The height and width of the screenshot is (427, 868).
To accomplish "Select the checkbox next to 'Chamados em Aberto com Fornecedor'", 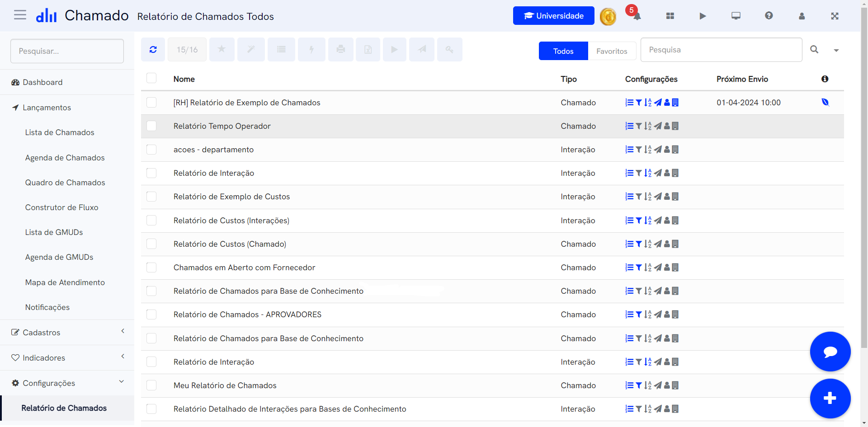I will point(151,267).
